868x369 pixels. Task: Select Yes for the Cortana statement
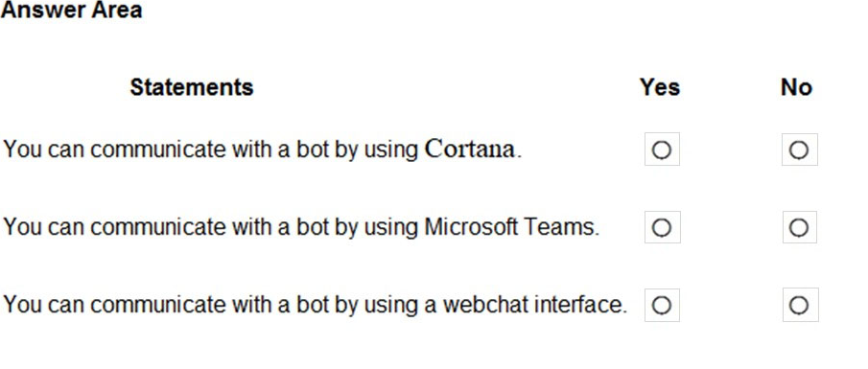click(662, 150)
